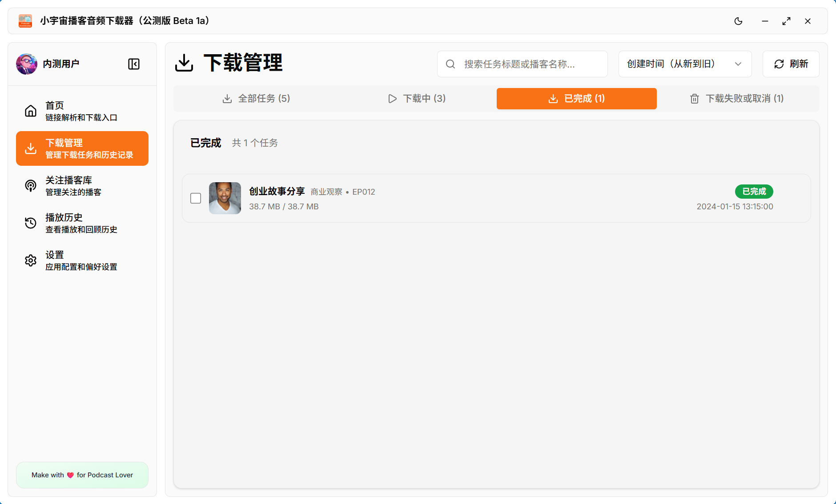The width and height of the screenshot is (836, 504).
Task: Click the 刷新 refresh button
Action: [x=791, y=64]
